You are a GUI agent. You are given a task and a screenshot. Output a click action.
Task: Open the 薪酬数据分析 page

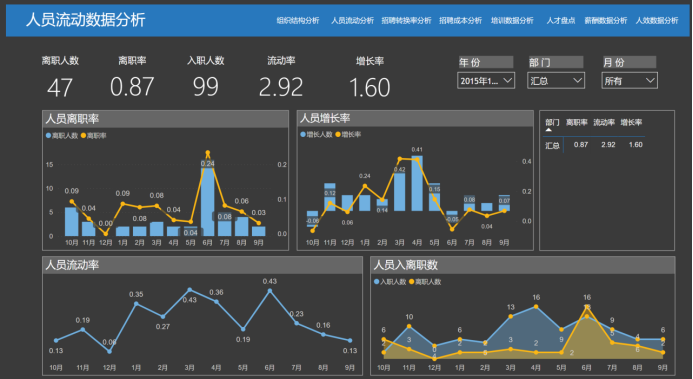605,20
